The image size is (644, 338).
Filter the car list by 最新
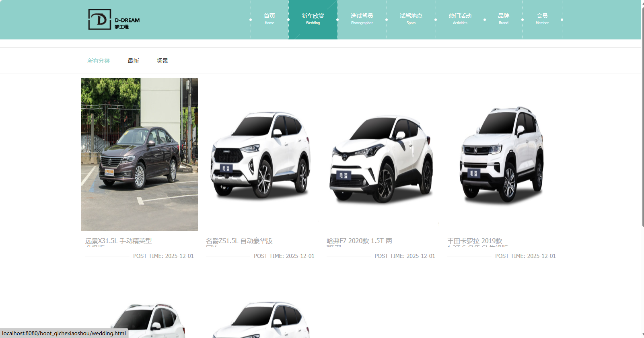click(133, 61)
